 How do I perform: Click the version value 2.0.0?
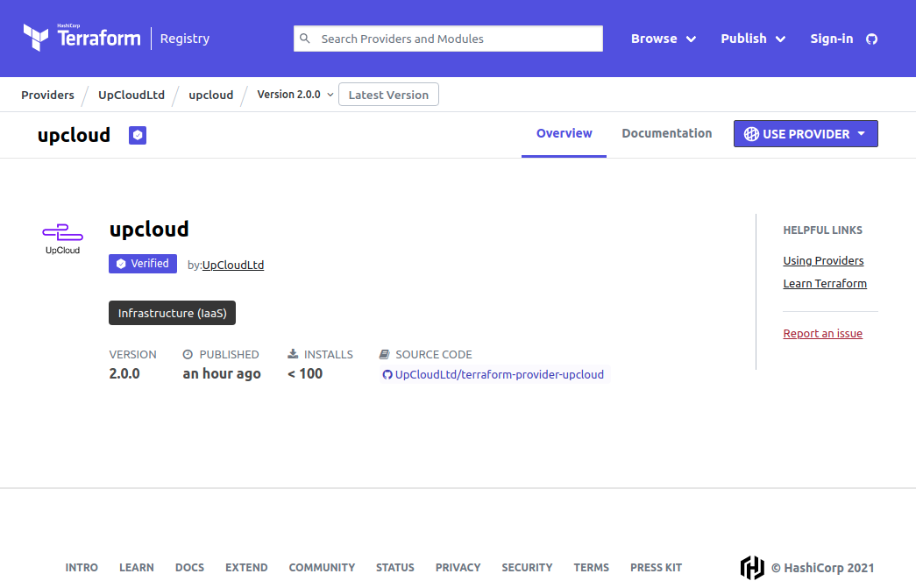124,373
